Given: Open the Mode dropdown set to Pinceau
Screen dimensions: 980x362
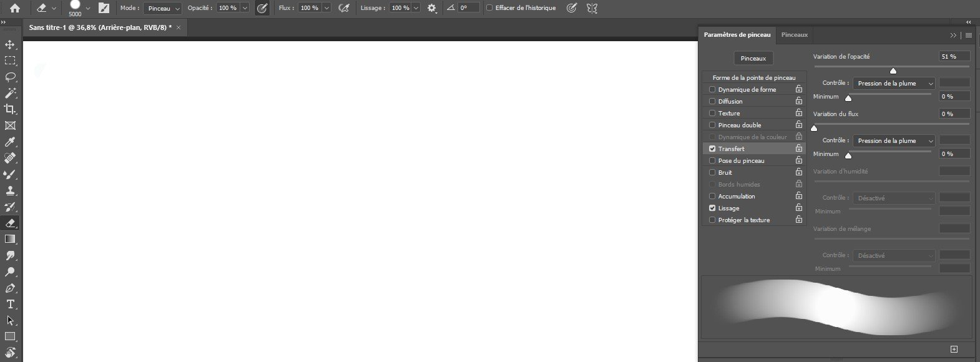Looking at the screenshot, I should (162, 8).
